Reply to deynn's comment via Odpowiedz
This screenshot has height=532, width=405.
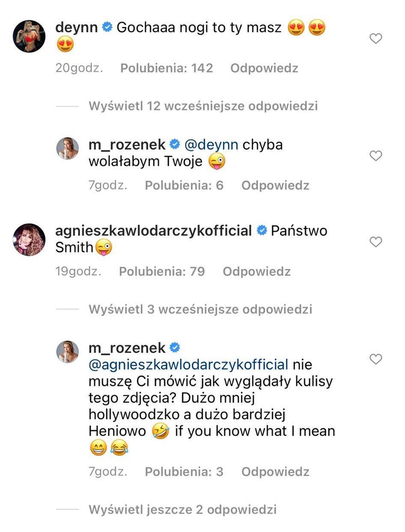[264, 68]
